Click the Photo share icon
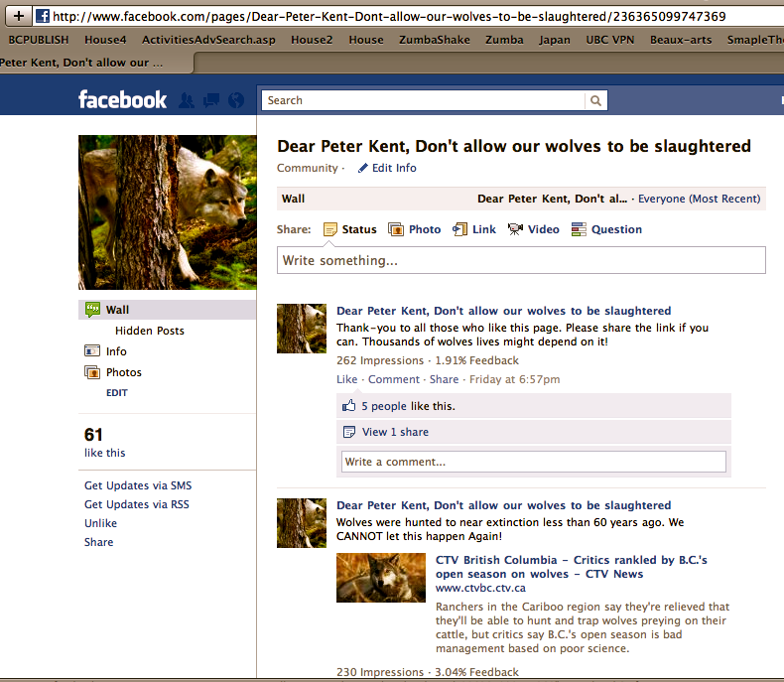 [396, 229]
